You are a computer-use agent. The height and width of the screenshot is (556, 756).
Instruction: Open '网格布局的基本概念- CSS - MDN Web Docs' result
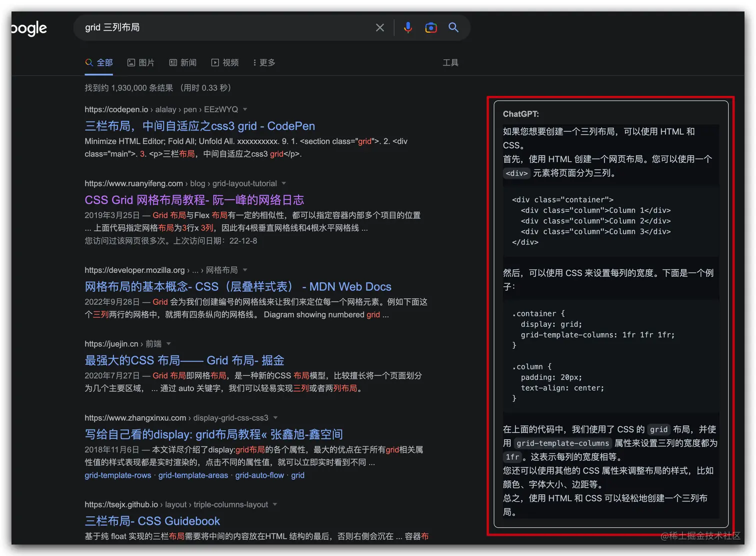(x=238, y=287)
